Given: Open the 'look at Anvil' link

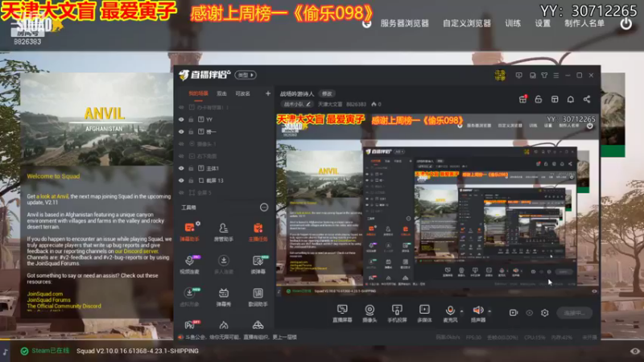Looking at the screenshot, I should click(x=52, y=196).
